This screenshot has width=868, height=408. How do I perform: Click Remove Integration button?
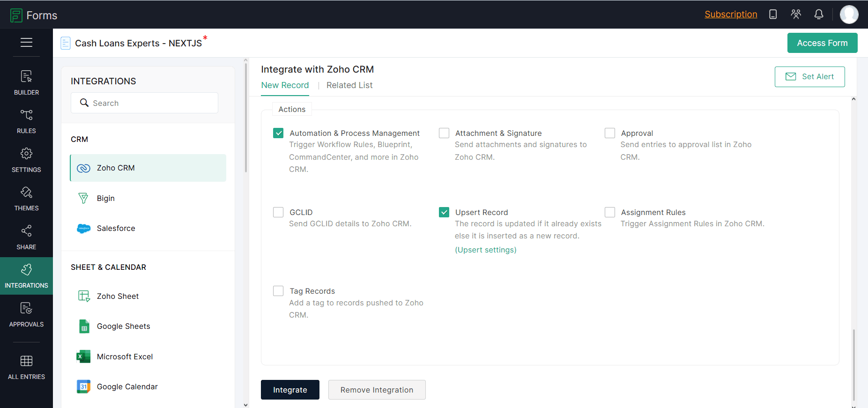coord(377,390)
